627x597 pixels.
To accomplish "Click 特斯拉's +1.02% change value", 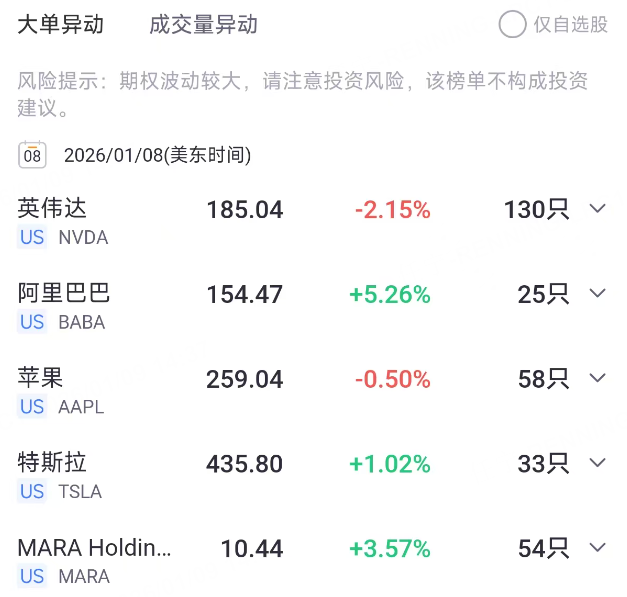I will tap(389, 464).
